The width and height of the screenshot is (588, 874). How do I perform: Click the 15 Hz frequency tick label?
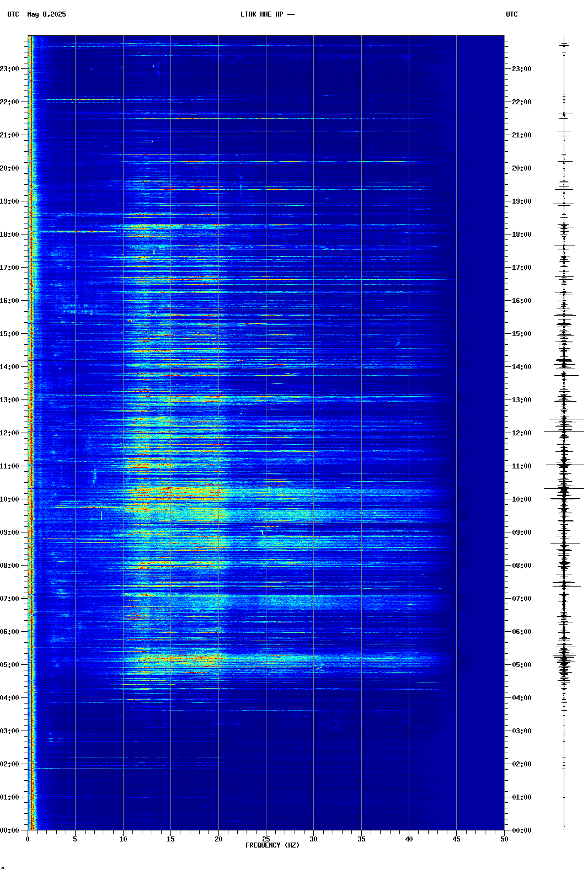(x=170, y=839)
